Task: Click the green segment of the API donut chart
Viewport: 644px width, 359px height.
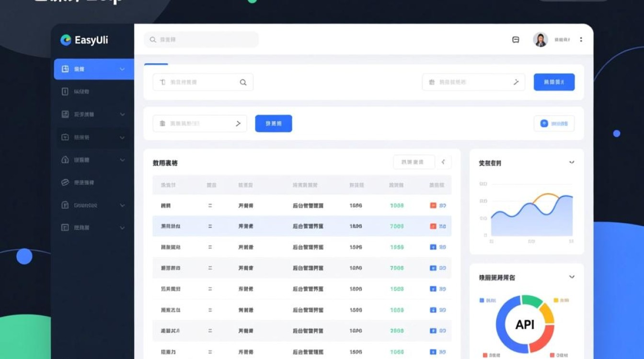Action: tap(532, 301)
